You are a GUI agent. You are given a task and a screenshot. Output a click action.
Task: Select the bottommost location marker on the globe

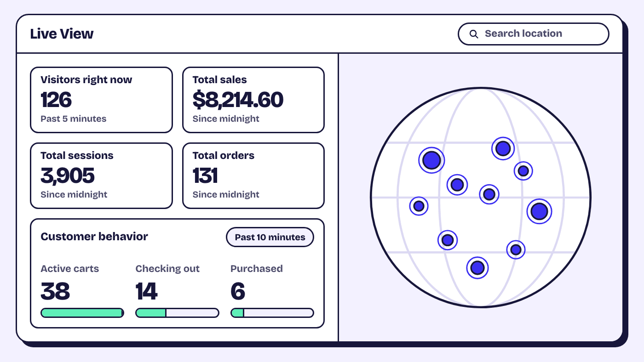[x=477, y=267]
